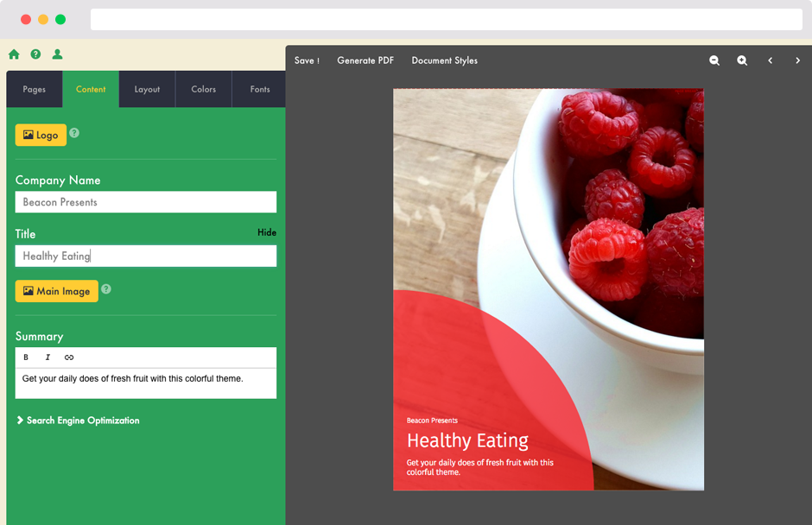The image size is (812, 525).
Task: Click the Company Name input field
Action: 145,202
